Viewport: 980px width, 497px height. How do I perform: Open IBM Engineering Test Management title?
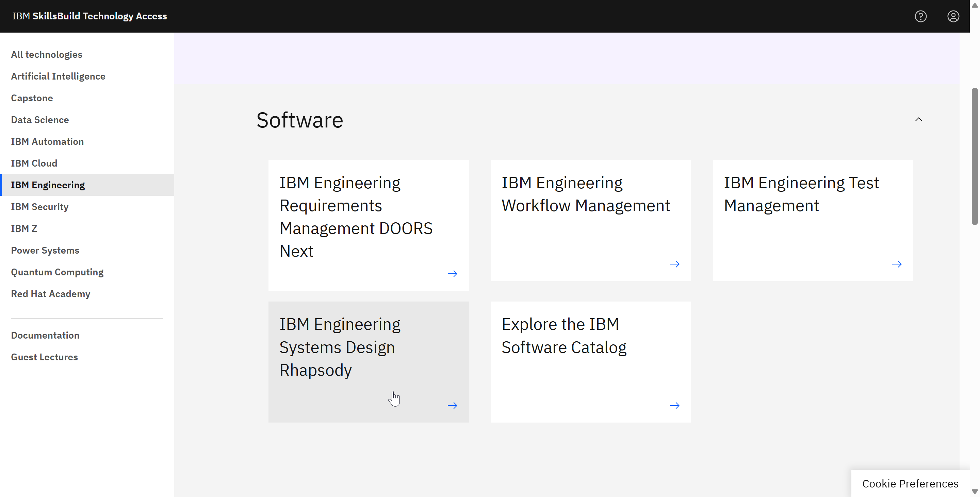coord(801,194)
